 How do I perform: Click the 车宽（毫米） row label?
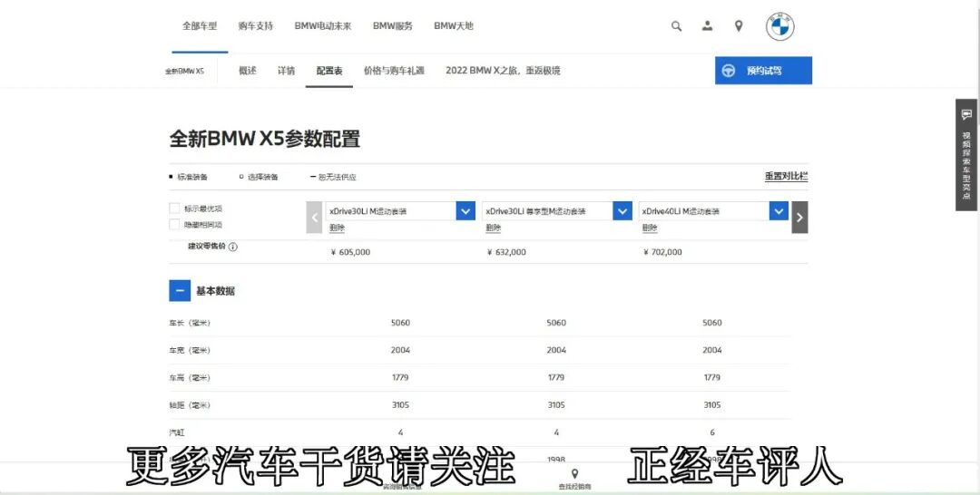point(190,350)
